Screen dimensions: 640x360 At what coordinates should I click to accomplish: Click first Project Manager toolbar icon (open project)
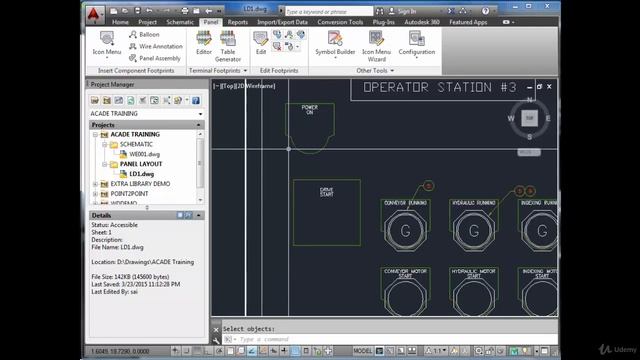[x=95, y=100]
